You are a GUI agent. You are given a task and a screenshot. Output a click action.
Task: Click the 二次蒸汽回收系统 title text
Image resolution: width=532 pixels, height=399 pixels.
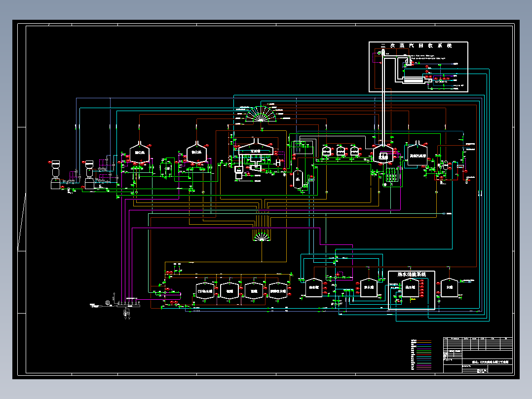click(416, 45)
